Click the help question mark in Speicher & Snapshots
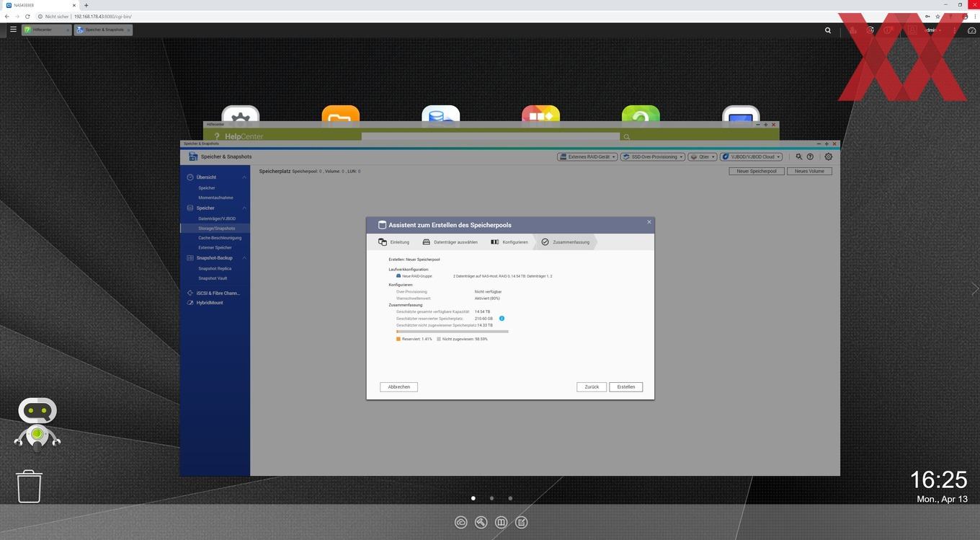Image resolution: width=980 pixels, height=540 pixels. [x=810, y=156]
